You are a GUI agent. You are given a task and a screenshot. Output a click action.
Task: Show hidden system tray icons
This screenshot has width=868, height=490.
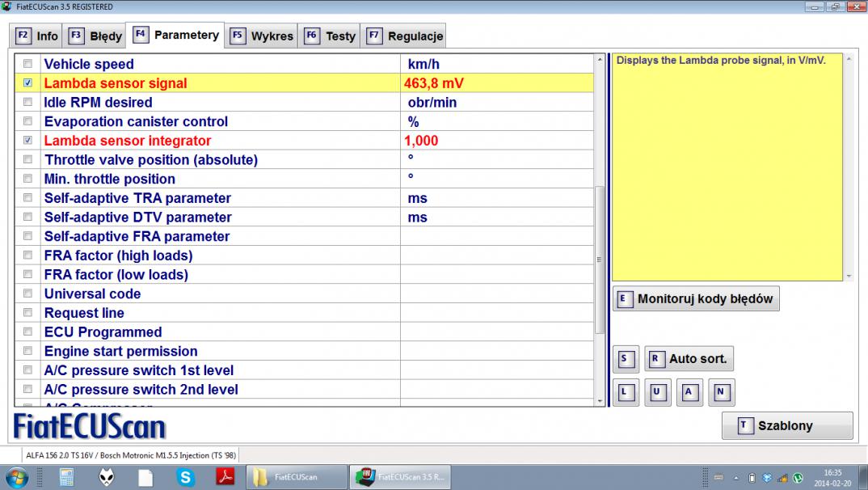pyautogui.click(x=737, y=477)
